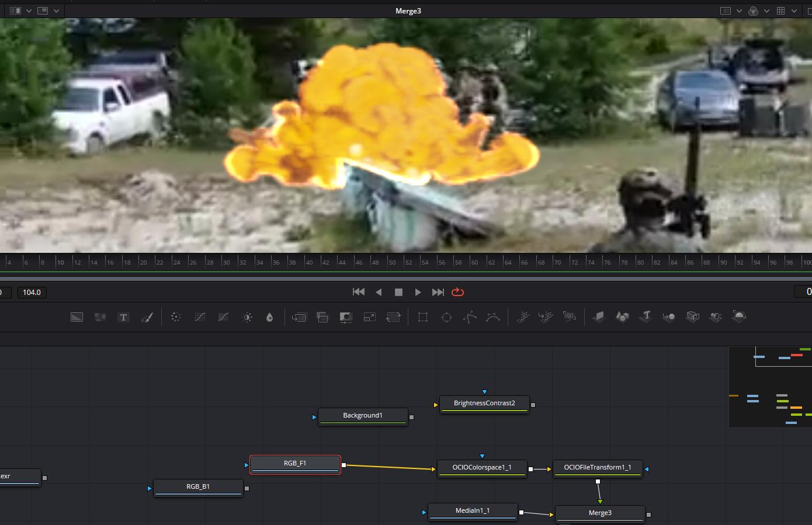
Task: Open dropdown next to viewer split layout icon
Action: coord(29,11)
